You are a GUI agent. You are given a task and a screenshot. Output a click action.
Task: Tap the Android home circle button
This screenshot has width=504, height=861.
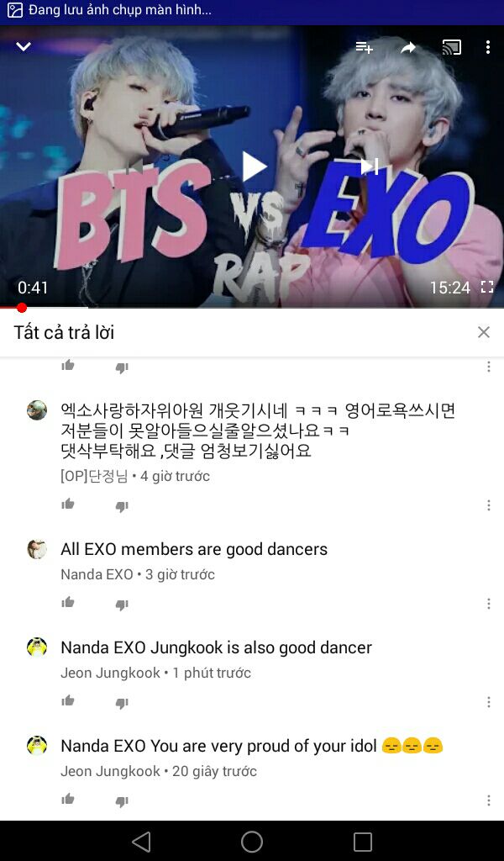click(252, 841)
